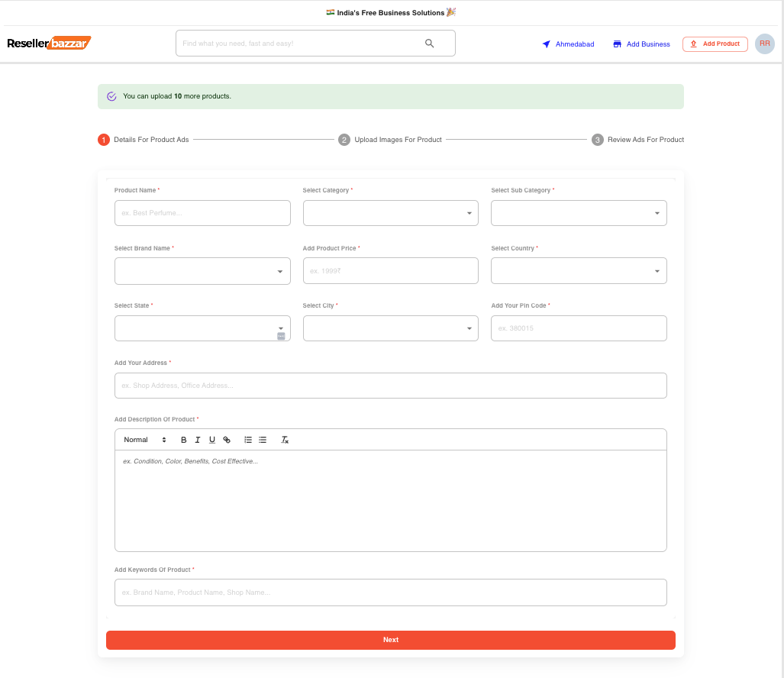This screenshot has height=678, width=784.
Task: Apply italic formatting in the description toolbar
Action: 197,440
